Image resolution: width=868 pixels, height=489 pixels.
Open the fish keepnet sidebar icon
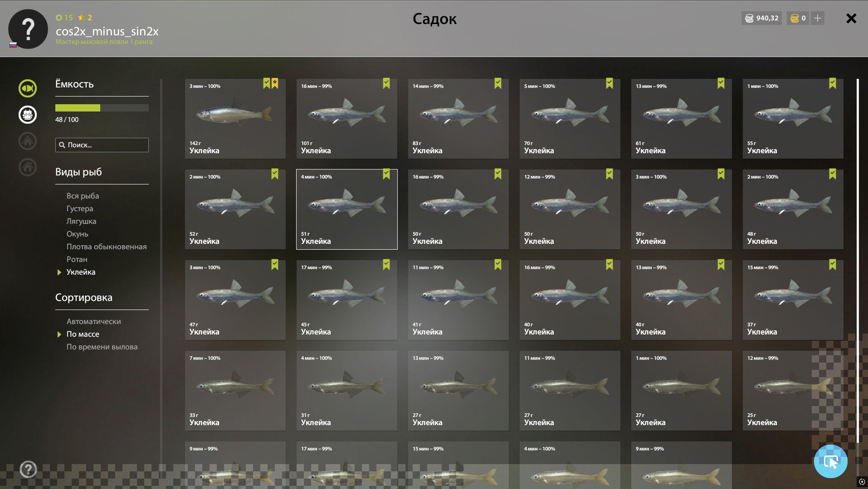[x=28, y=88]
